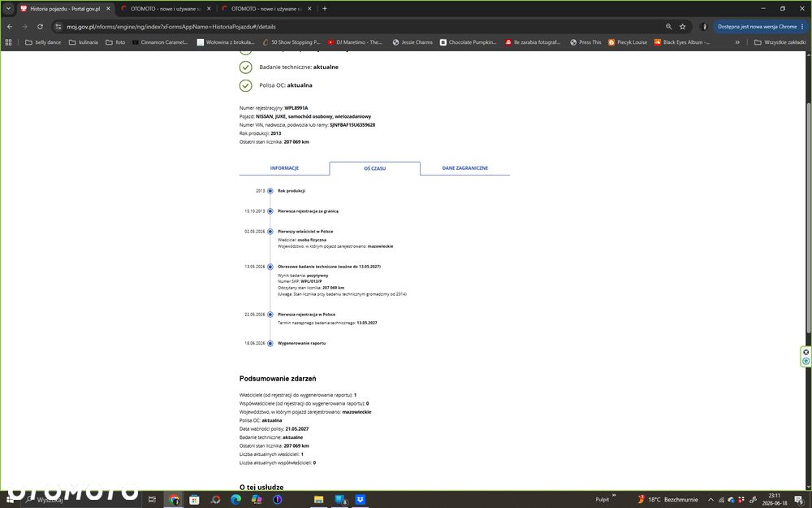The width and height of the screenshot is (812, 508).
Task: Open the Wszystkie zakładki folder
Action: click(x=780, y=42)
